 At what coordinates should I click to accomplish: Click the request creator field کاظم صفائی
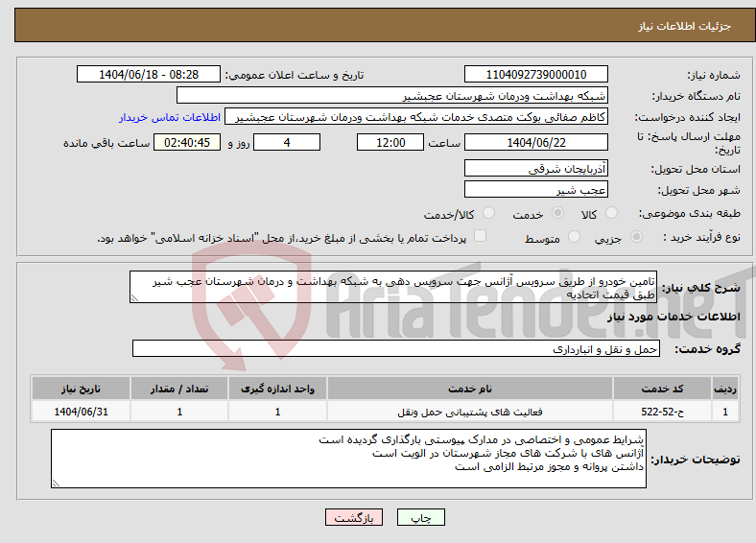(x=416, y=117)
